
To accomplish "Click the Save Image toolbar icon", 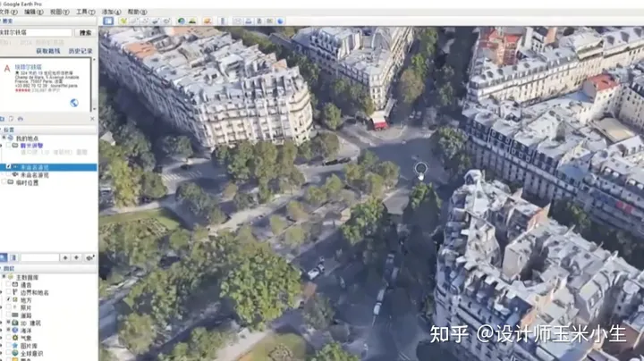I will (259, 21).
